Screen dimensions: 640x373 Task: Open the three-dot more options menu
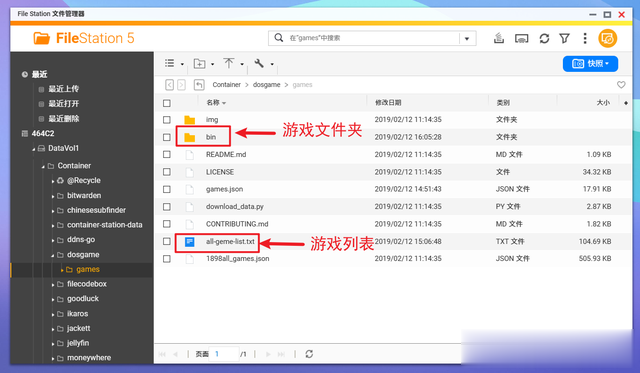pyautogui.click(x=585, y=38)
